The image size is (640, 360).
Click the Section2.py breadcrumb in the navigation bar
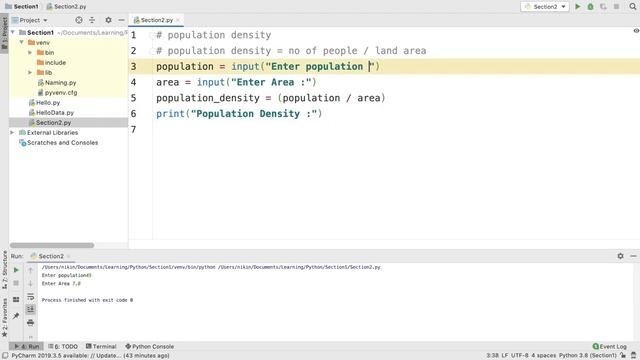pyautogui.click(x=66, y=7)
